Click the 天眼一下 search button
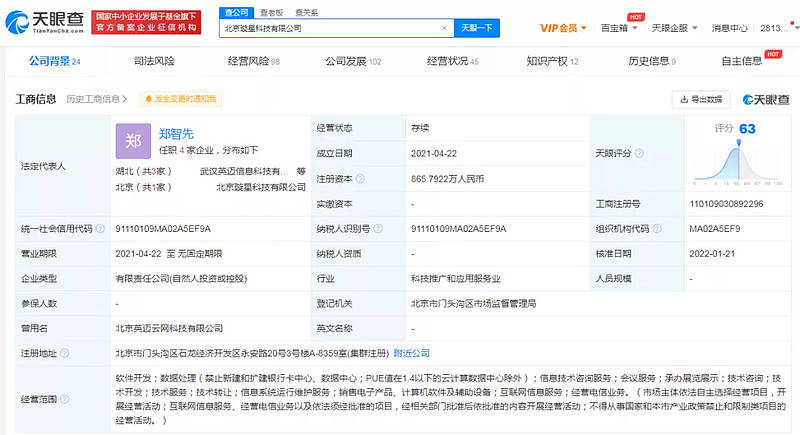 click(478, 29)
